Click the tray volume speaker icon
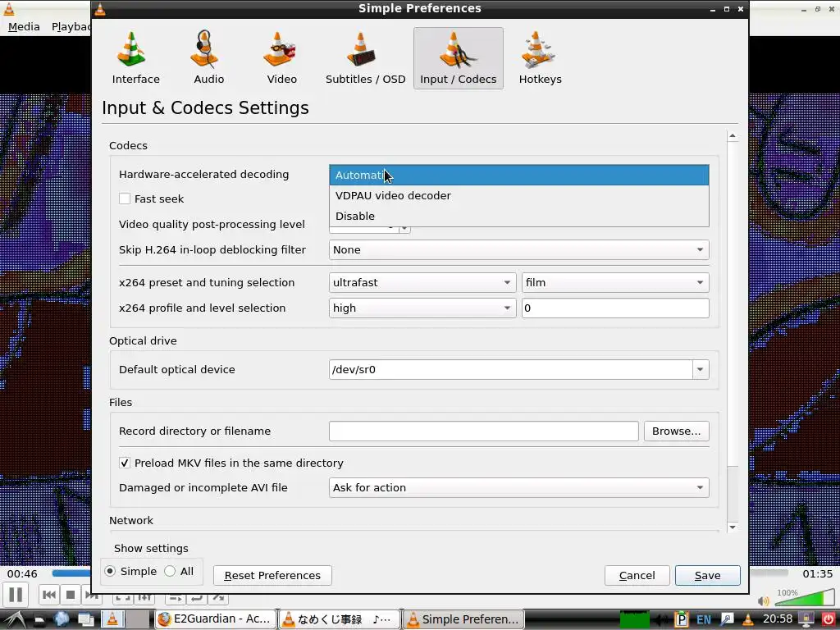This screenshot has height=630, width=840. point(662,620)
